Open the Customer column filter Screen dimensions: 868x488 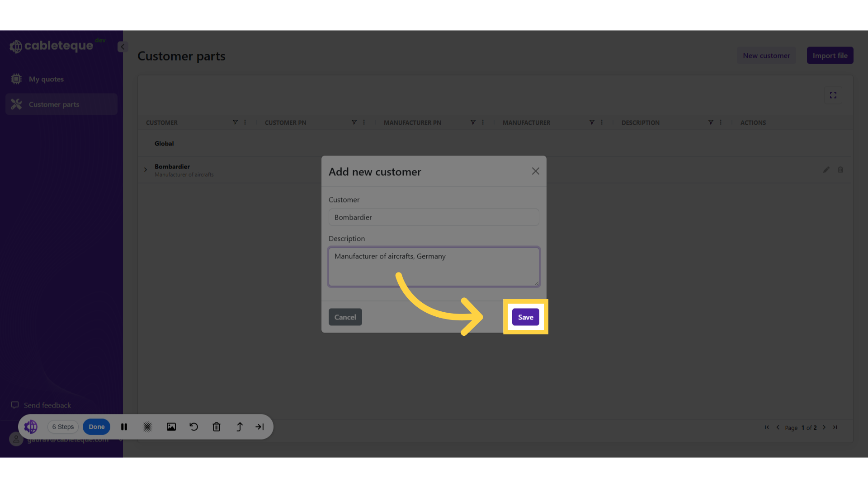tap(235, 122)
